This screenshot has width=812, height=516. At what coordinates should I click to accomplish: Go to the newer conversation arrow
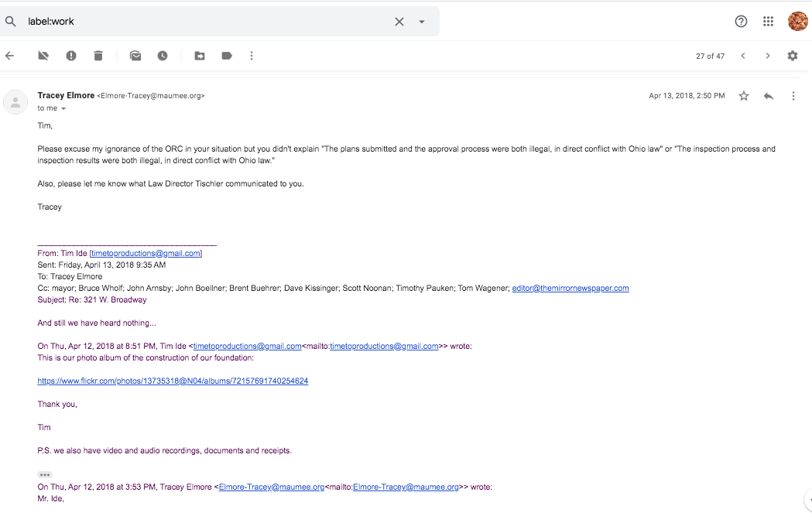[743, 56]
